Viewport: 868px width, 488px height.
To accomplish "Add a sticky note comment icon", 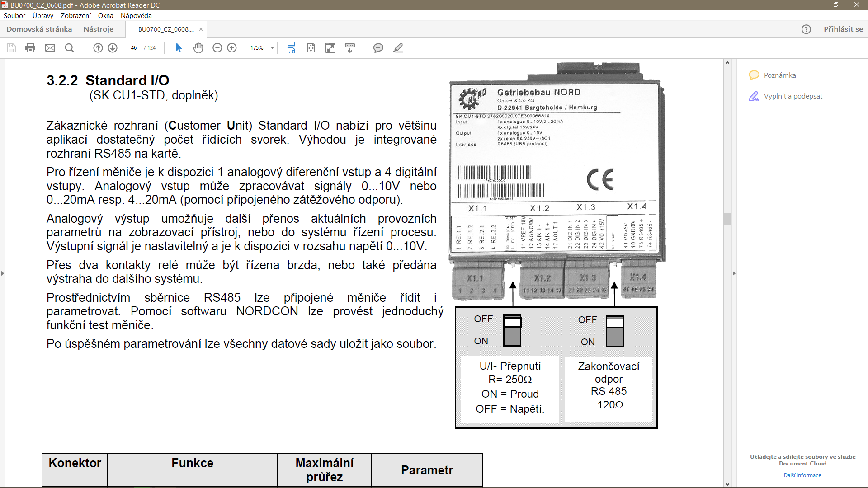I will [x=378, y=48].
